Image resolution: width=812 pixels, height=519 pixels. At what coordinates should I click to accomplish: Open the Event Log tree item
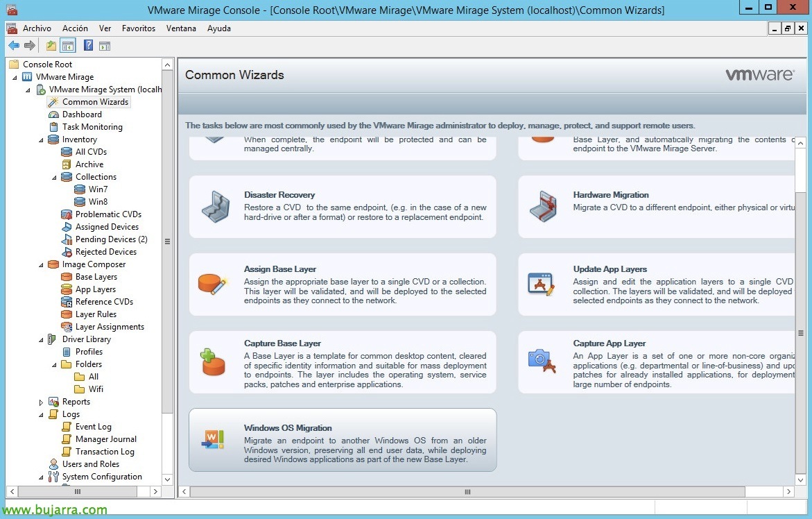coord(93,426)
